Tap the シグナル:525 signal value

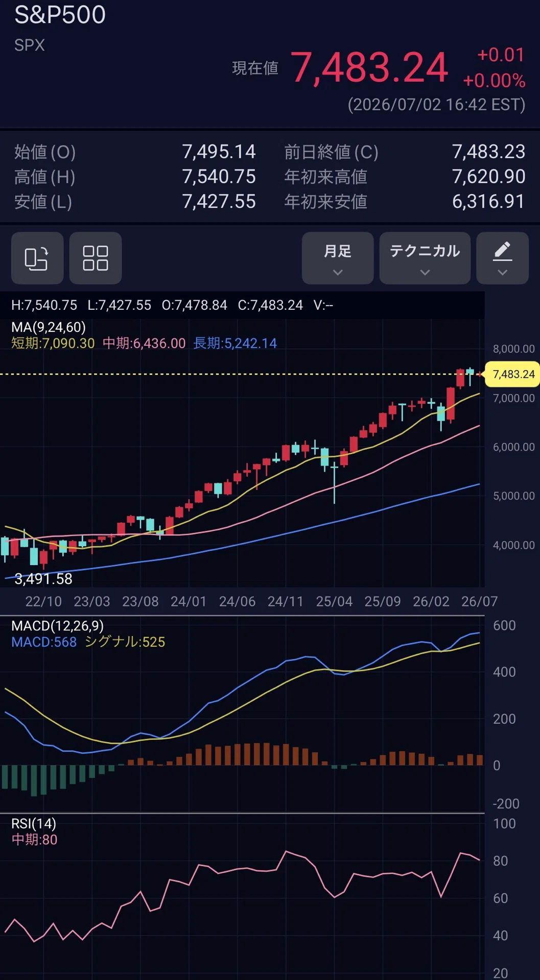(125, 642)
